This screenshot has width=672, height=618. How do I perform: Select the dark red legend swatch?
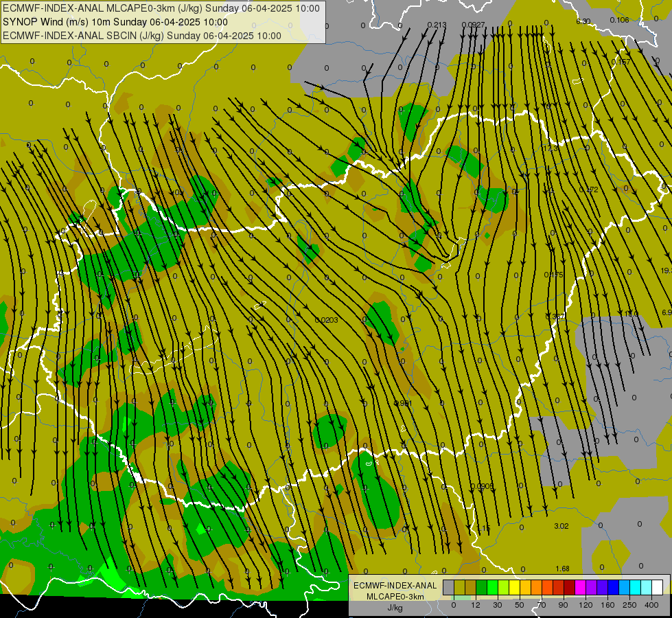tap(570, 587)
